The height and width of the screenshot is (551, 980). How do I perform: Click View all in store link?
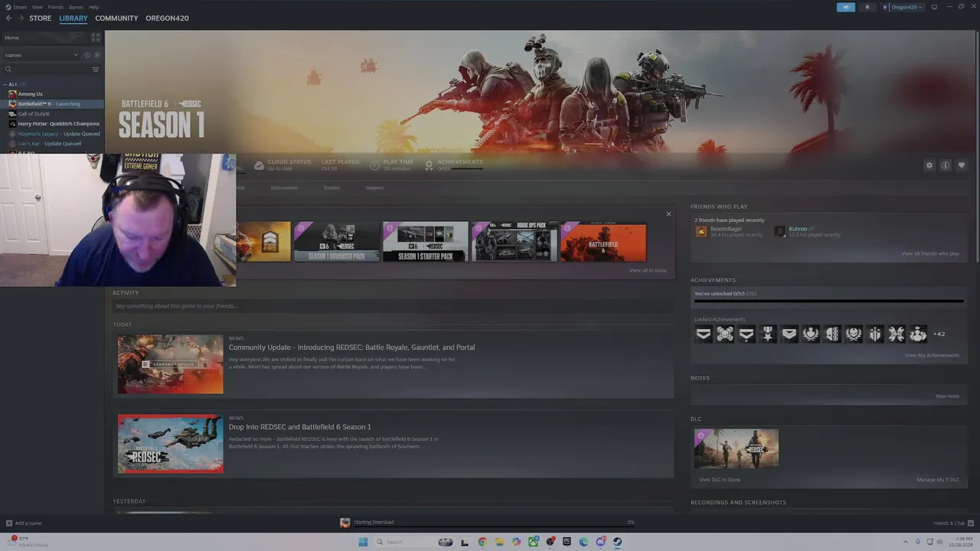click(x=648, y=270)
